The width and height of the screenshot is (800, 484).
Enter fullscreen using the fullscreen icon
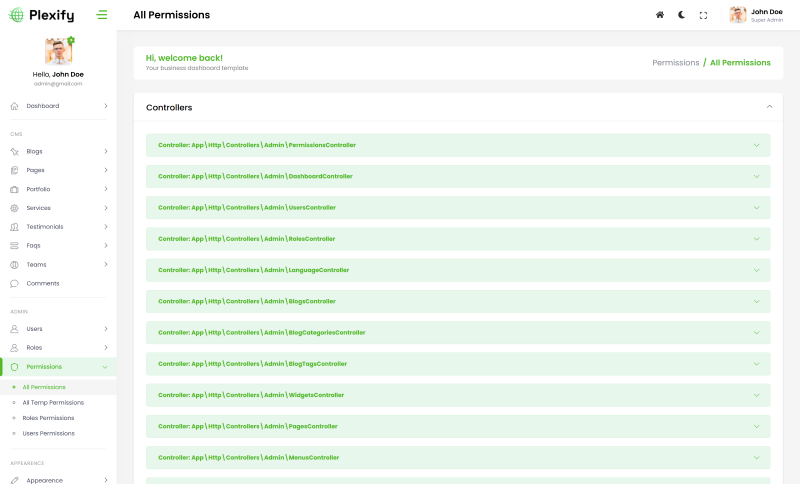coord(703,15)
